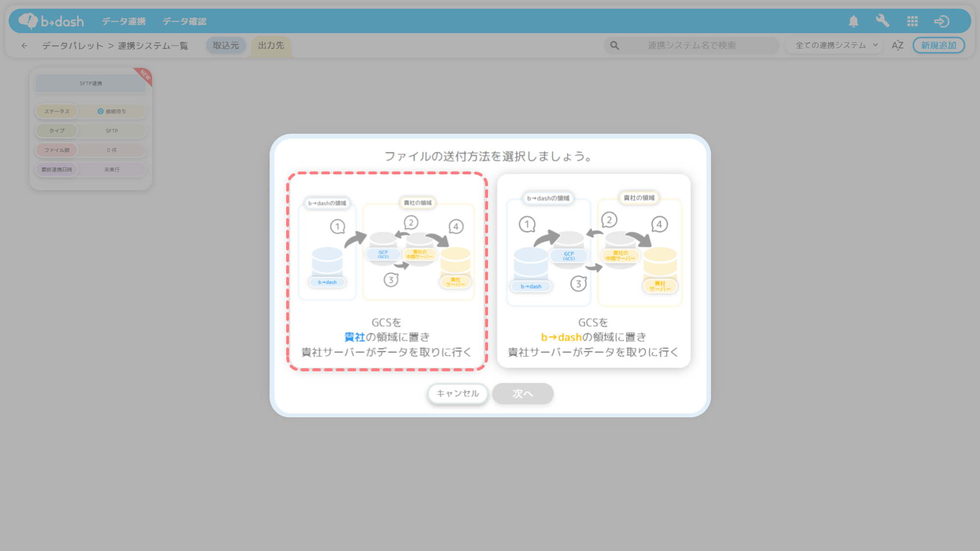Click the 0 件 file count value
Viewport: 980px width, 551px height.
(112, 150)
